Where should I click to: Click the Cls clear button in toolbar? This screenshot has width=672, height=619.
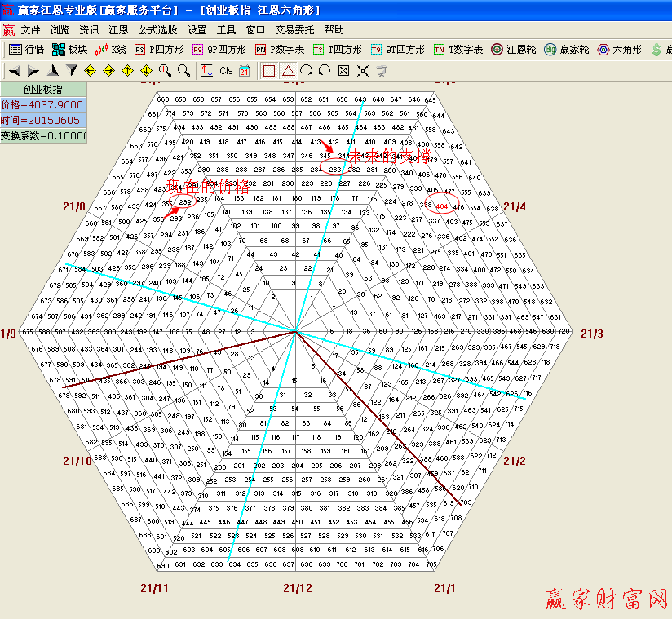click(x=226, y=71)
